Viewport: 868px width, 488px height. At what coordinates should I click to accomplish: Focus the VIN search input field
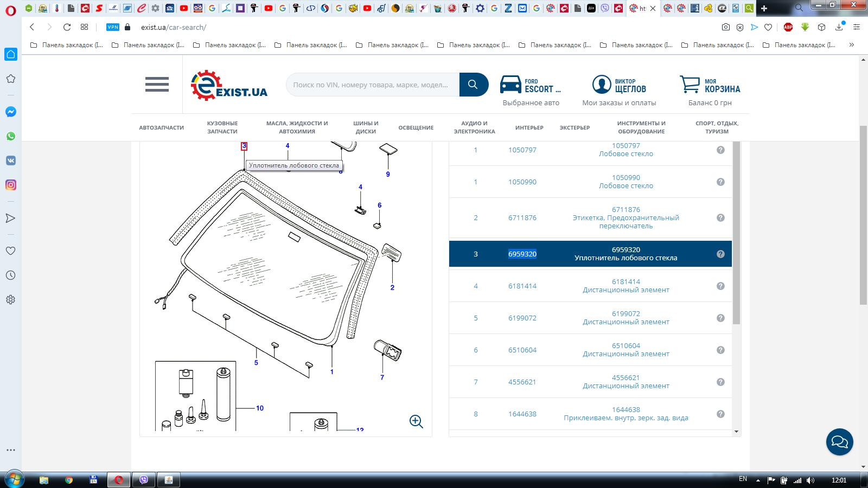372,85
